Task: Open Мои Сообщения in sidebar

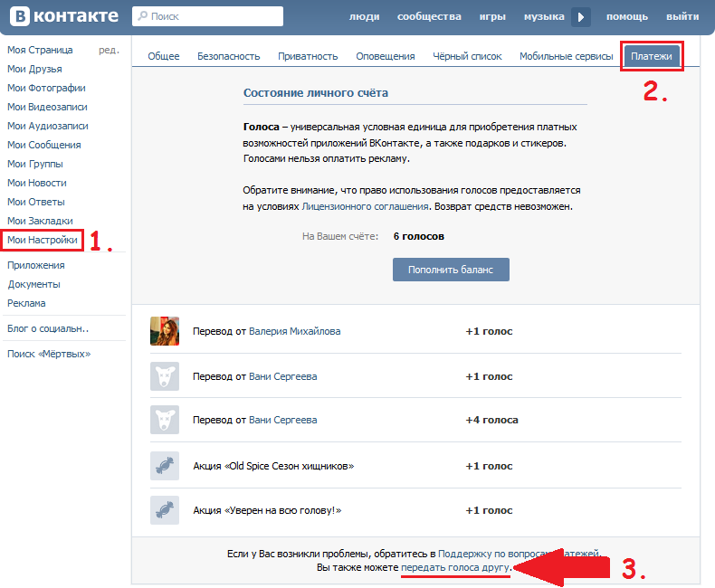Action: [x=44, y=145]
